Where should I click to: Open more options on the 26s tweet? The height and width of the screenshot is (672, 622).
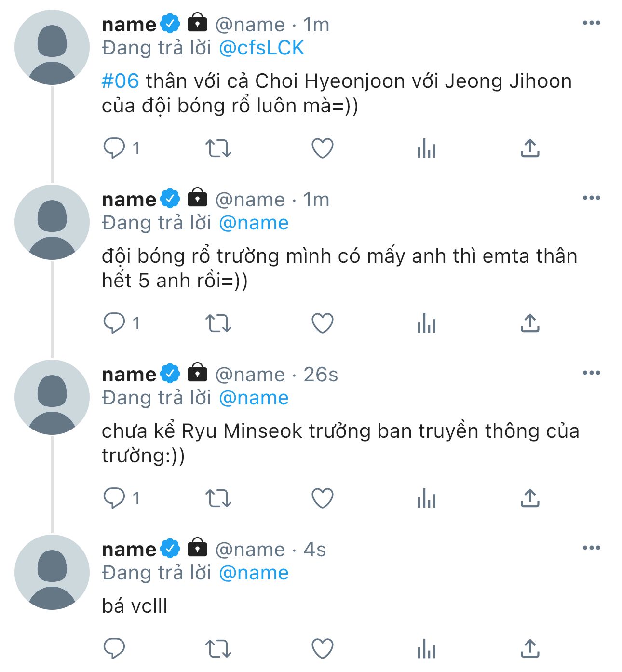pos(592,373)
